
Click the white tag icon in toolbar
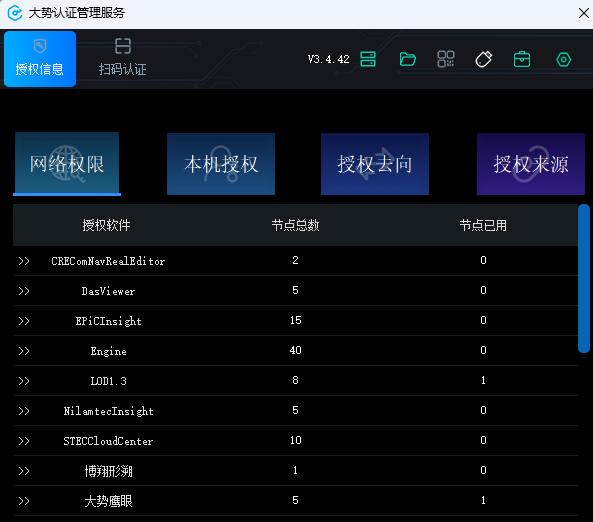483,59
